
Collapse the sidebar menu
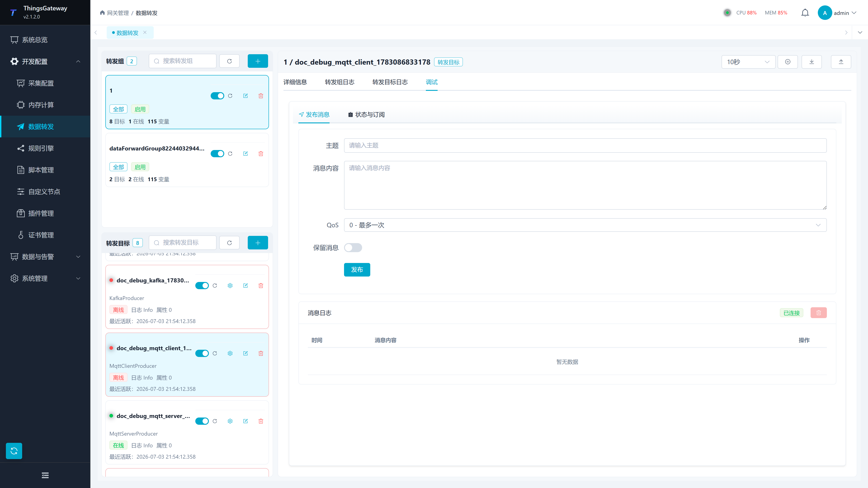click(x=45, y=475)
